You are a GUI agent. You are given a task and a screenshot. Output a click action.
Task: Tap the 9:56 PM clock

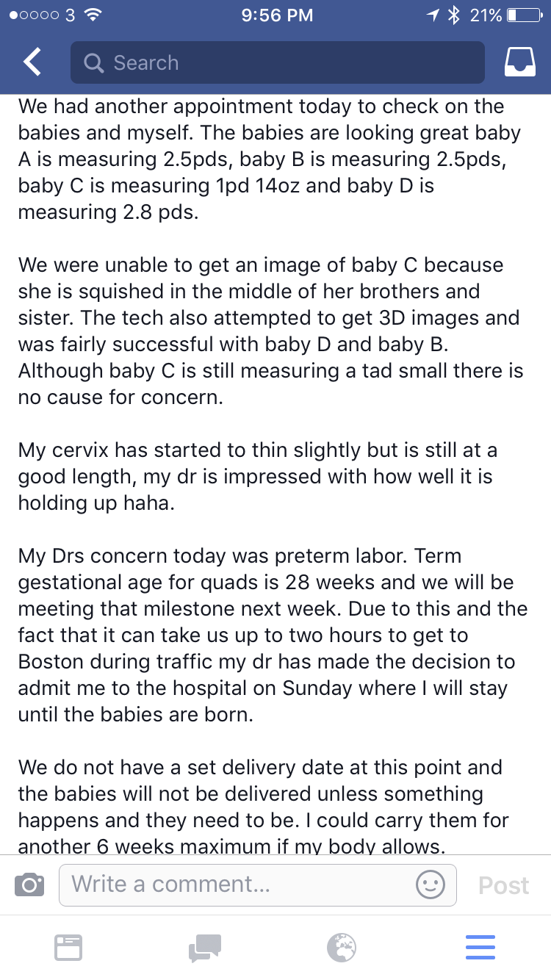tap(276, 15)
